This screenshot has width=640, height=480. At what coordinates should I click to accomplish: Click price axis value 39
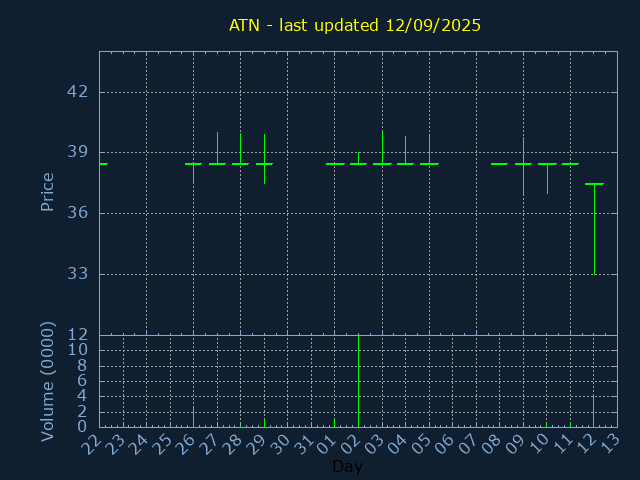tap(78, 152)
